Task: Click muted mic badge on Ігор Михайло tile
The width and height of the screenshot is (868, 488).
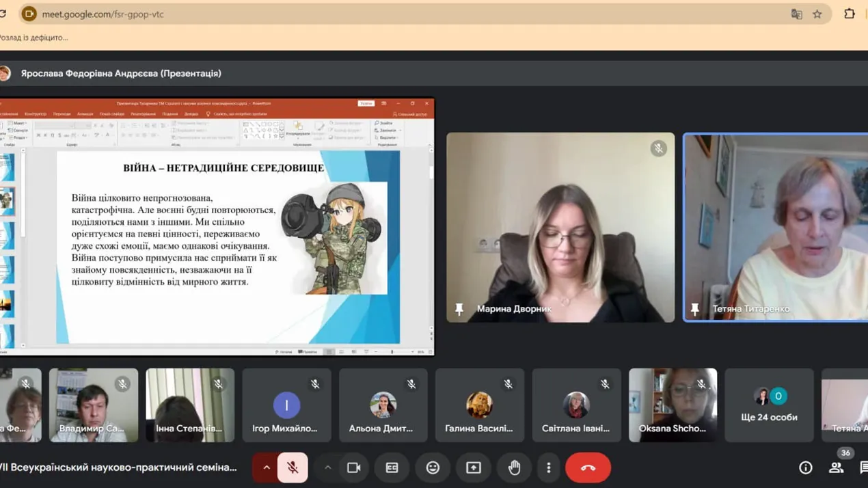Action: tap(315, 384)
